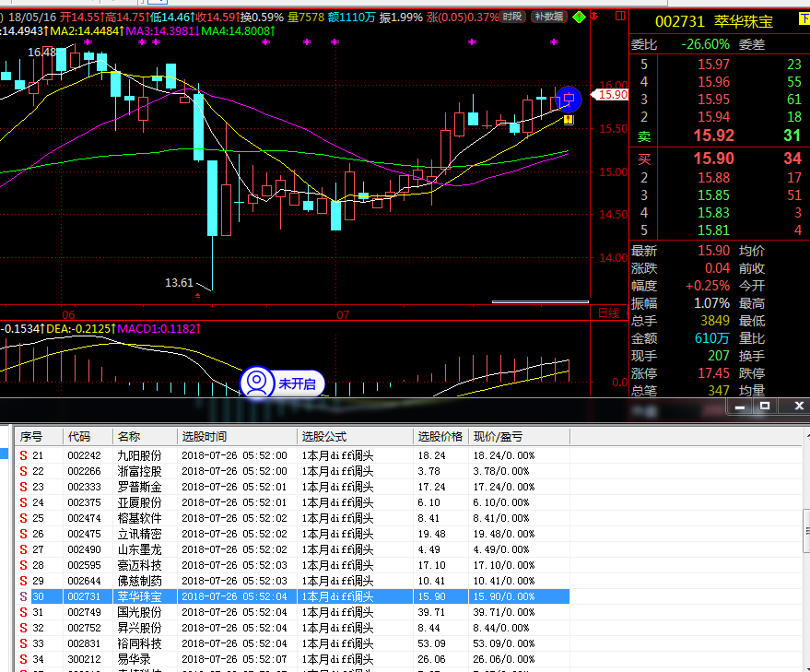Sort by 序号 column header
Viewport: 810px width, 672px height.
(39, 437)
